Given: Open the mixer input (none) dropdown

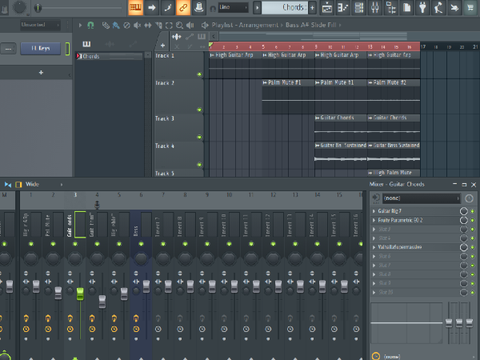Looking at the screenshot, I should (421, 198).
